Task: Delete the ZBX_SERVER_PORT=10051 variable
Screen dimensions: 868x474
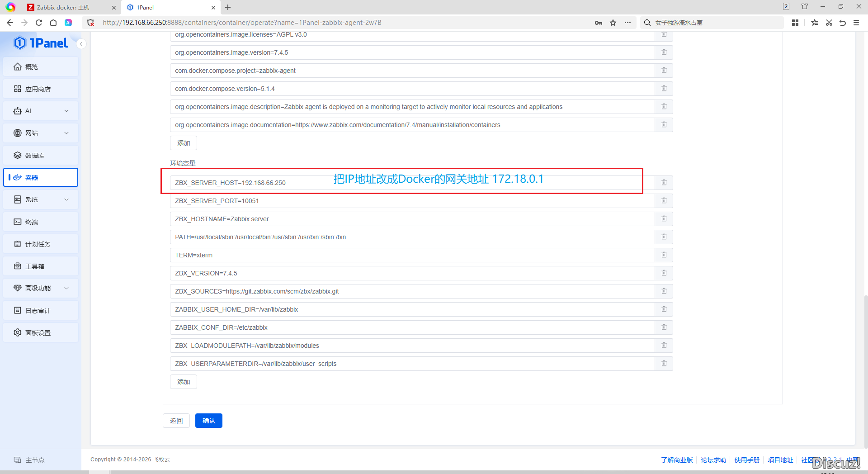Action: (x=664, y=201)
